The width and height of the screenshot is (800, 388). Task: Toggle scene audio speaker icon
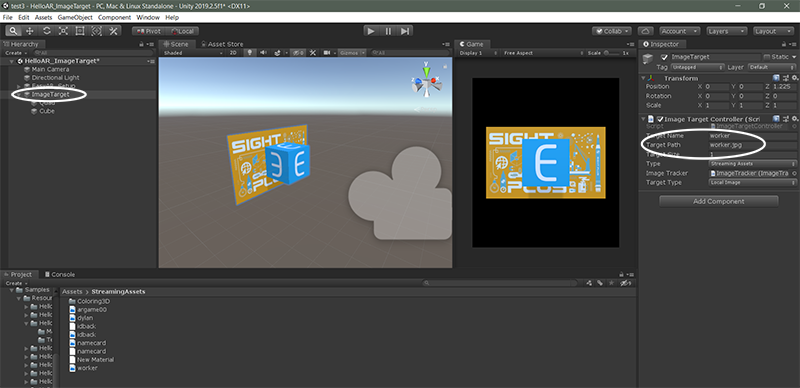click(x=263, y=53)
